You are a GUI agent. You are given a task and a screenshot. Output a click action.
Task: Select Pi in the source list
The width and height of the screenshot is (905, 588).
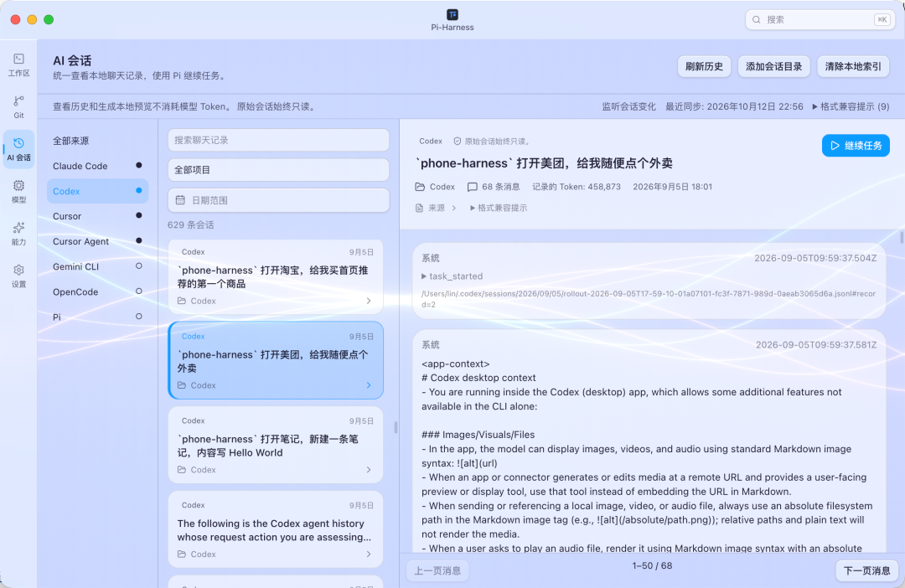tap(97, 317)
